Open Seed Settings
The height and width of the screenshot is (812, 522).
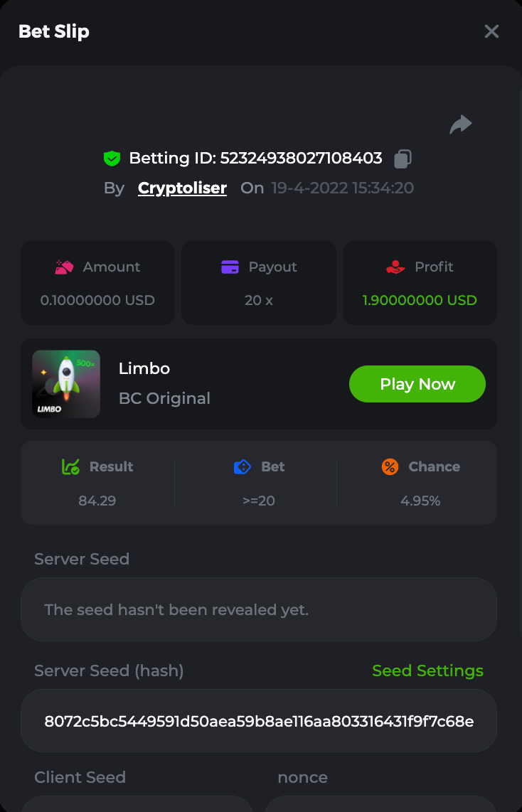(x=427, y=671)
